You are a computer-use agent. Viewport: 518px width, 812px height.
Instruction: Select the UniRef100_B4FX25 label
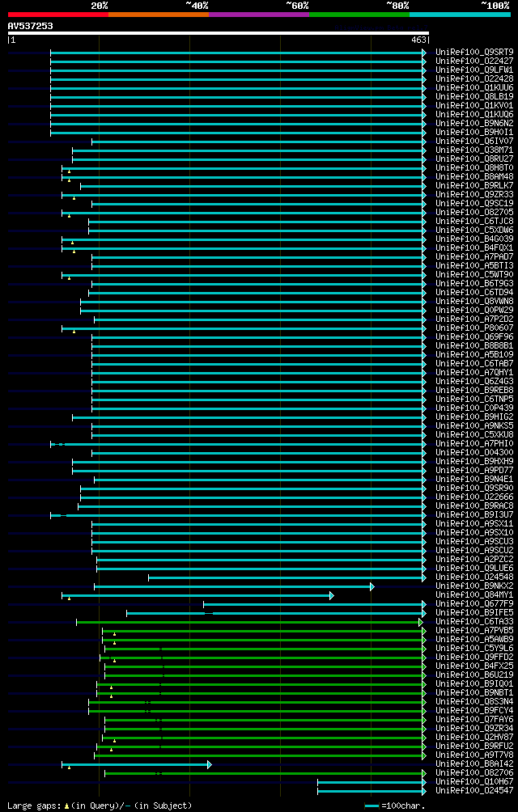point(474,666)
